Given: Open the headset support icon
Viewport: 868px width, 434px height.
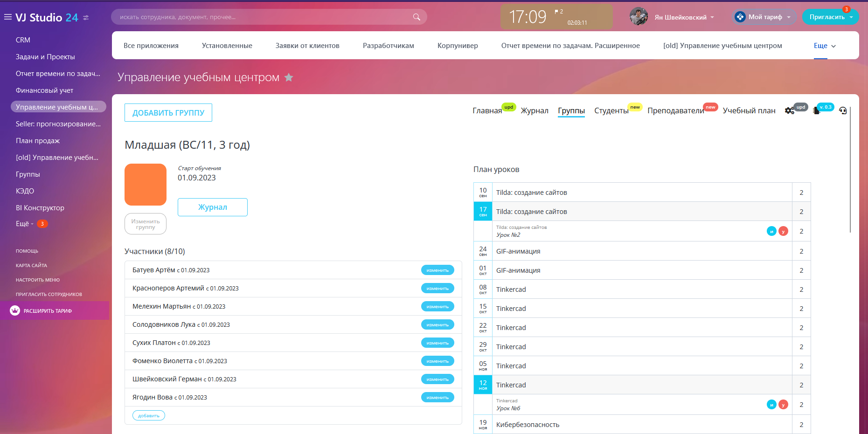Looking at the screenshot, I should (x=843, y=110).
